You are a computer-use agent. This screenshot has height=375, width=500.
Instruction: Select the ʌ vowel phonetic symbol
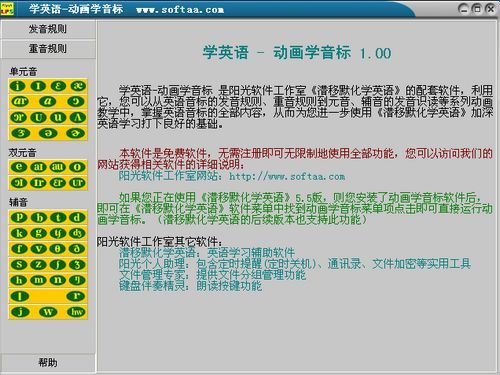pos(78,117)
